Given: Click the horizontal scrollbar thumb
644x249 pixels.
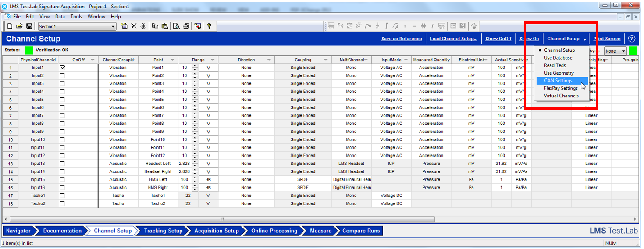Looking at the screenshot, I should [222, 219].
